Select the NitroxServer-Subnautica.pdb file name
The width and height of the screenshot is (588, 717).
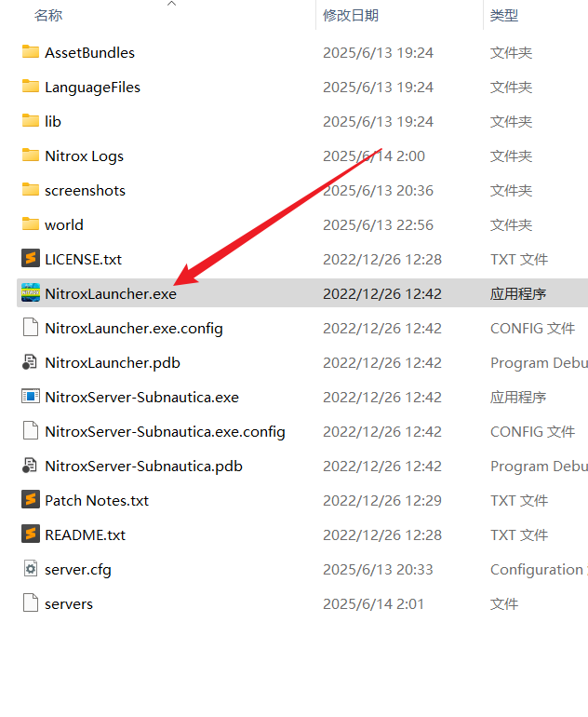click(x=143, y=466)
